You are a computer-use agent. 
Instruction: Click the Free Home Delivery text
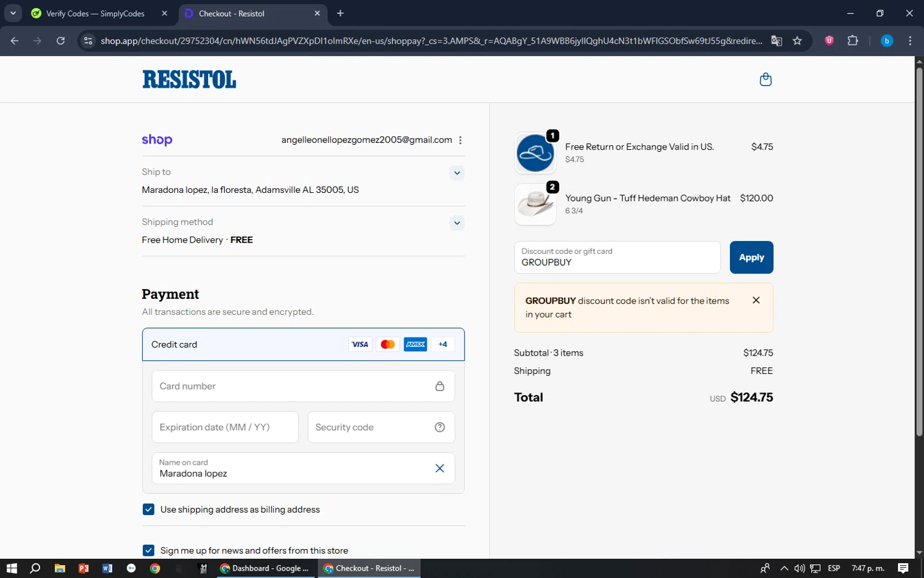[x=182, y=240]
